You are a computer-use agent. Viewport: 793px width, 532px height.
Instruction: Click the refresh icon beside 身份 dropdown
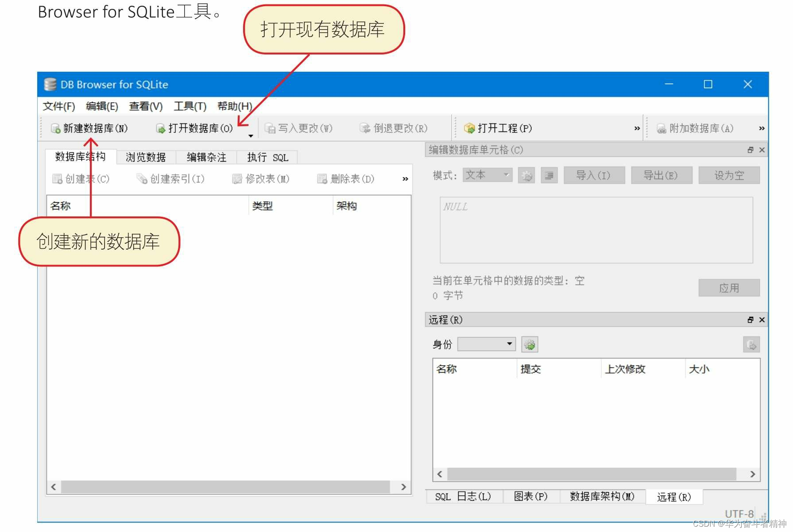(530, 344)
